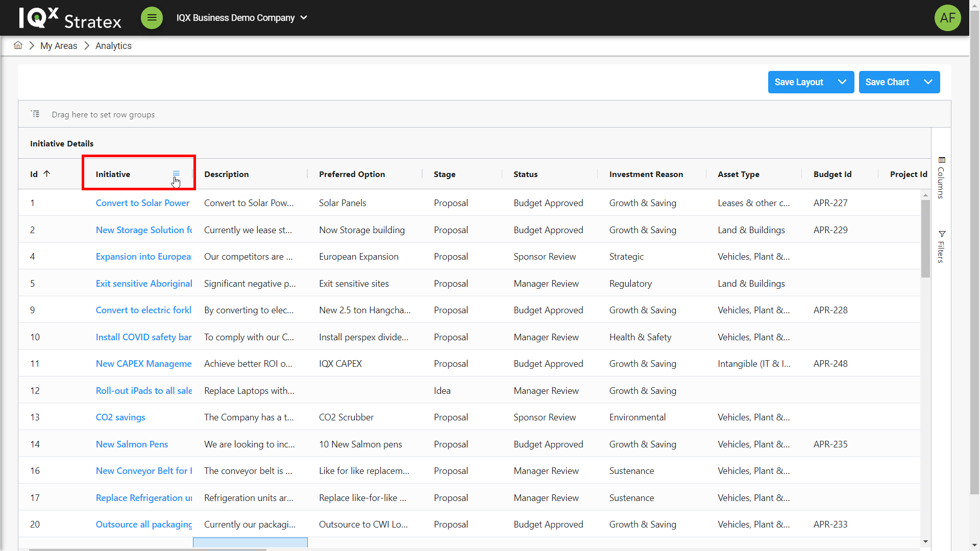Click the table scroll down arrow

925,542
